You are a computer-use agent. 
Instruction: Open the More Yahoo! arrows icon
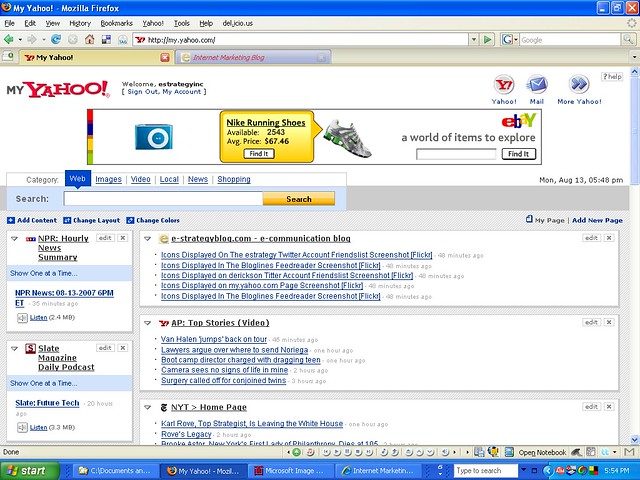(x=579, y=84)
